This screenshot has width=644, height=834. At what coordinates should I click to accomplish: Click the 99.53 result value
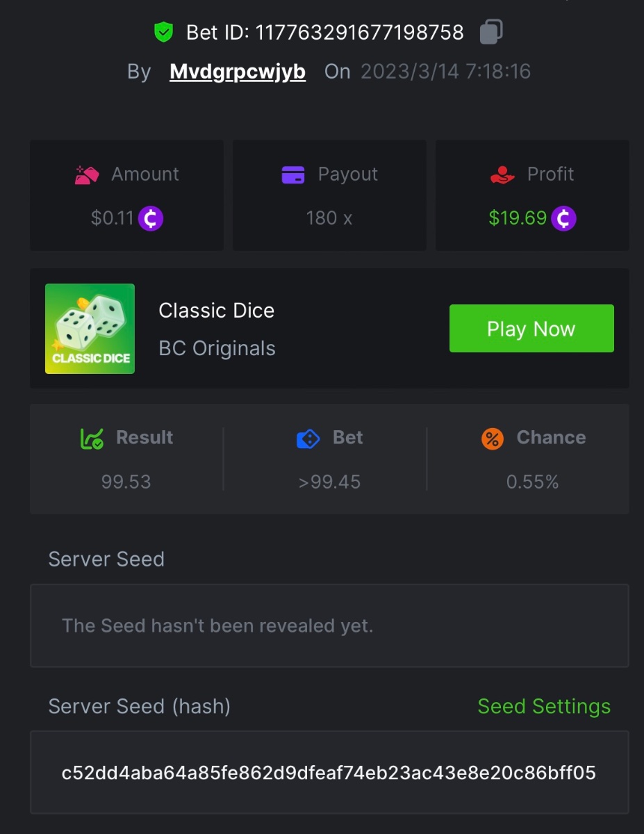tap(126, 482)
